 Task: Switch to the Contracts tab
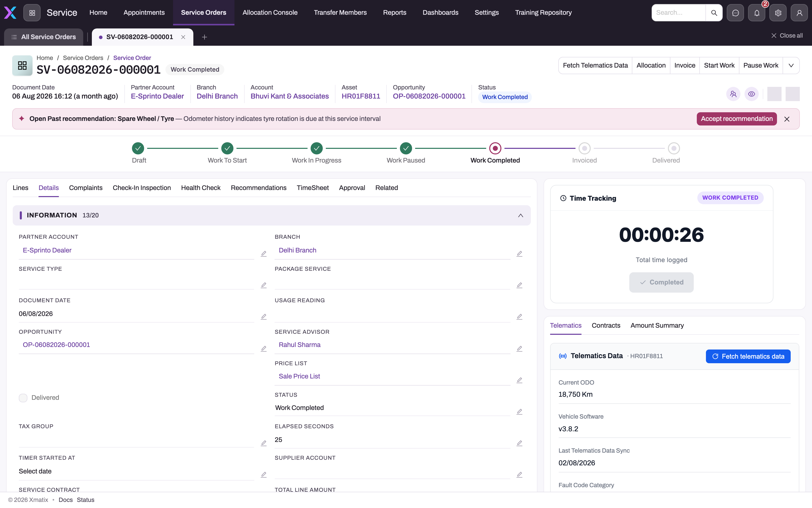click(606, 326)
